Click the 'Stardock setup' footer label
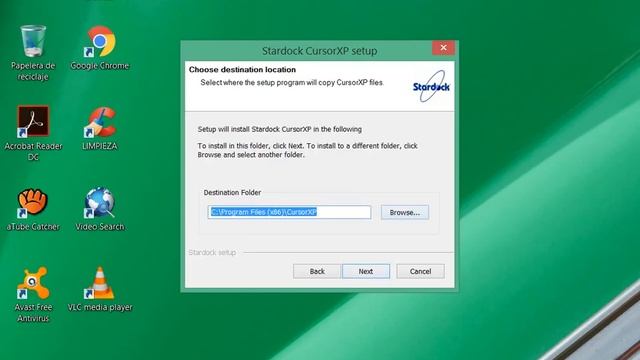The width and height of the screenshot is (640, 360). 212,253
